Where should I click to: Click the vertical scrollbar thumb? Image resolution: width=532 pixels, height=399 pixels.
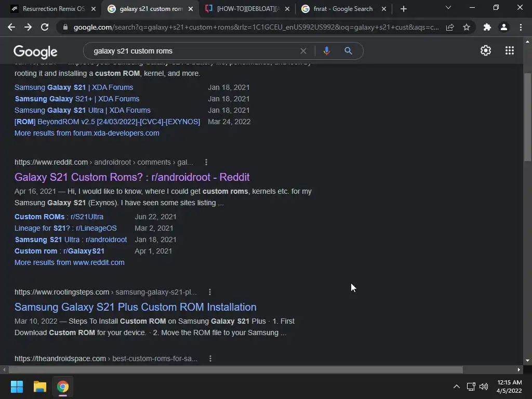click(x=527, y=117)
